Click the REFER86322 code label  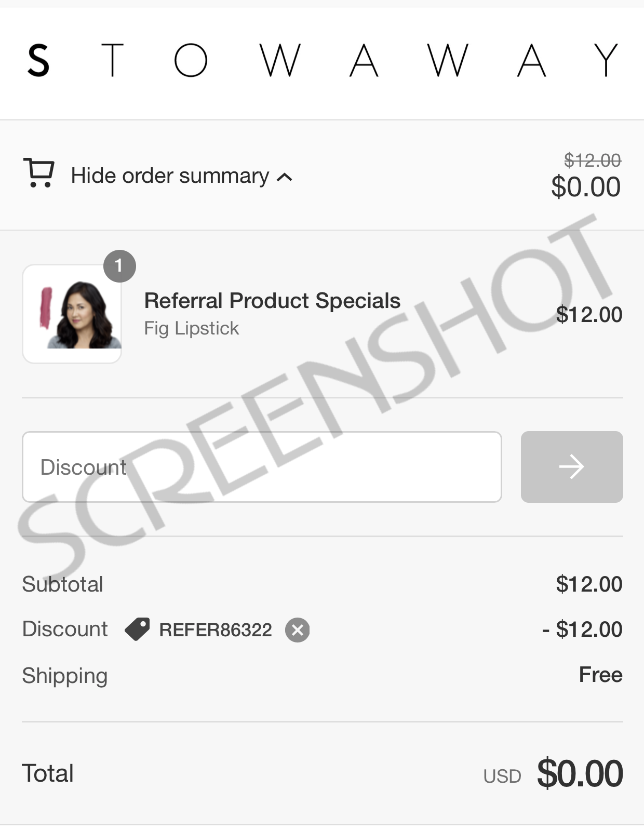pos(216,630)
